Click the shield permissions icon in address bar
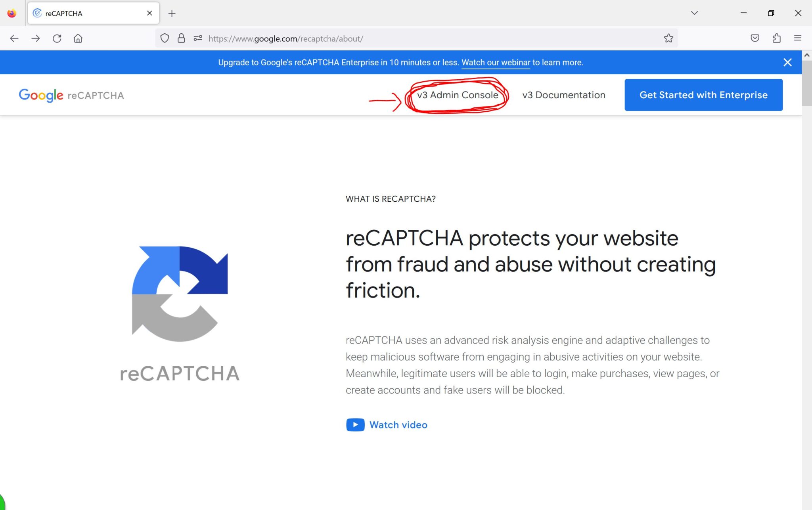 [x=165, y=38]
